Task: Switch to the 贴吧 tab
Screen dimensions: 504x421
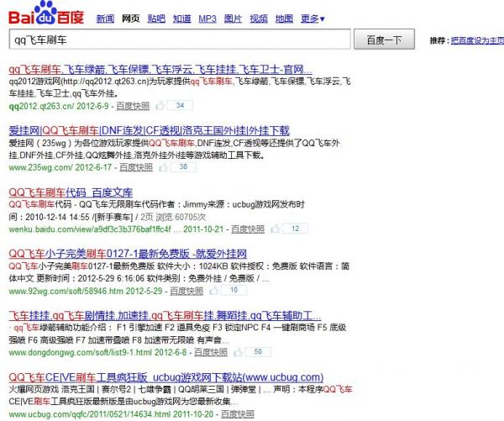Action: click(x=156, y=19)
